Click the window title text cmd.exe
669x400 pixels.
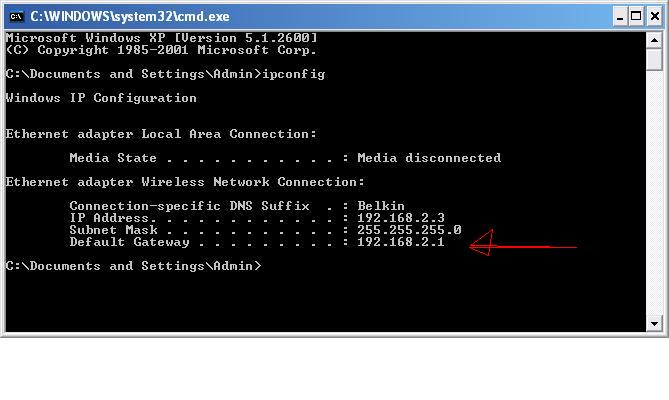pos(130,17)
